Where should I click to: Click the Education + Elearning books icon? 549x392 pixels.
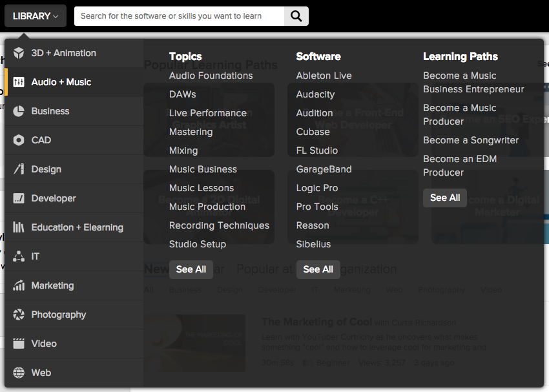coord(19,227)
